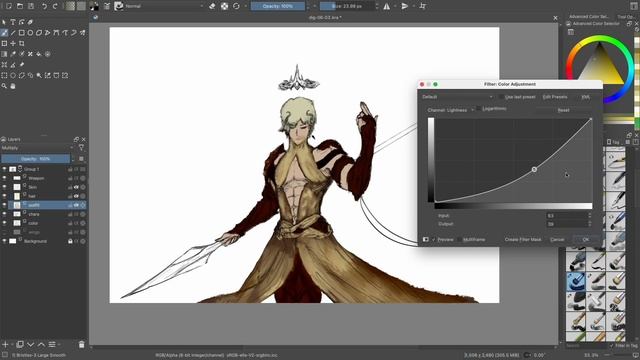Screen dimensions: 640x360
Task: Select the Fill bucket tool
Action: [39, 54]
